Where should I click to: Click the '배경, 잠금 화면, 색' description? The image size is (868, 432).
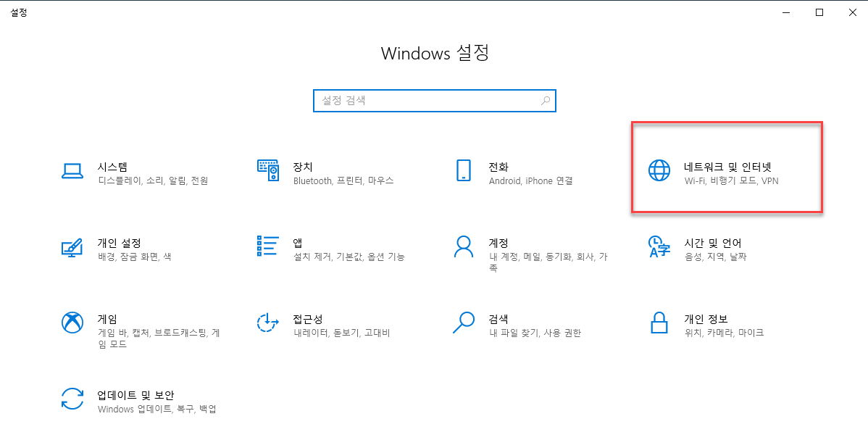click(x=135, y=257)
